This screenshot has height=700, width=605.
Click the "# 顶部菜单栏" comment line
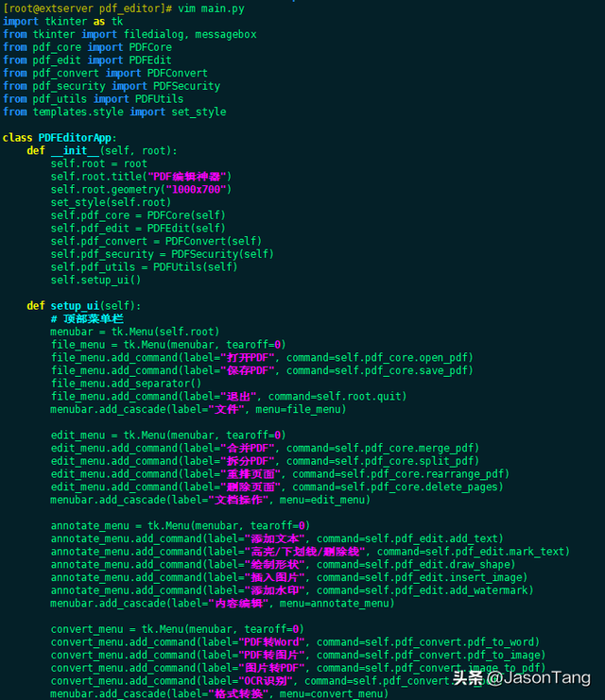tap(87, 319)
